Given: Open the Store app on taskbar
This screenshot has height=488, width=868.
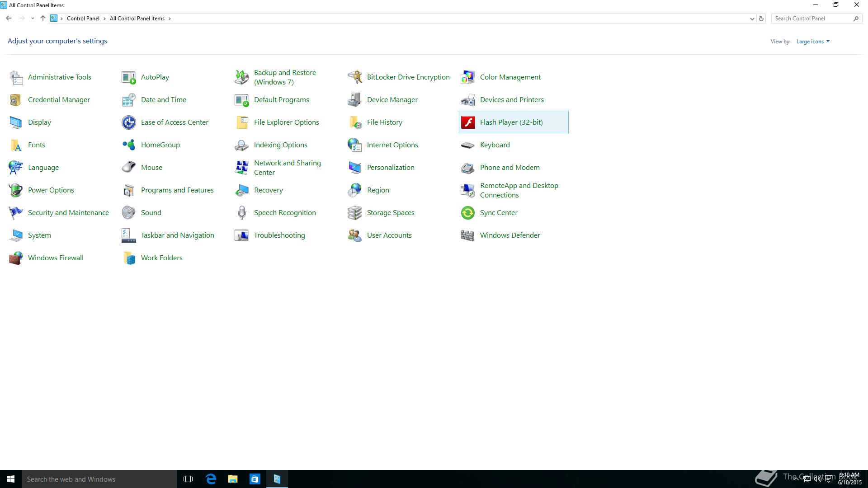Looking at the screenshot, I should point(255,479).
